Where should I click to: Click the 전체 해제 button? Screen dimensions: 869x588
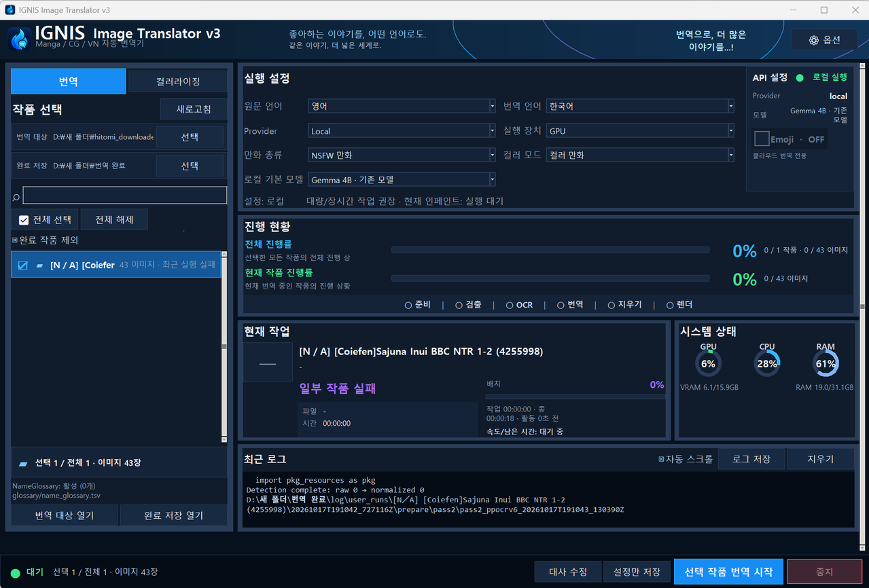114,220
